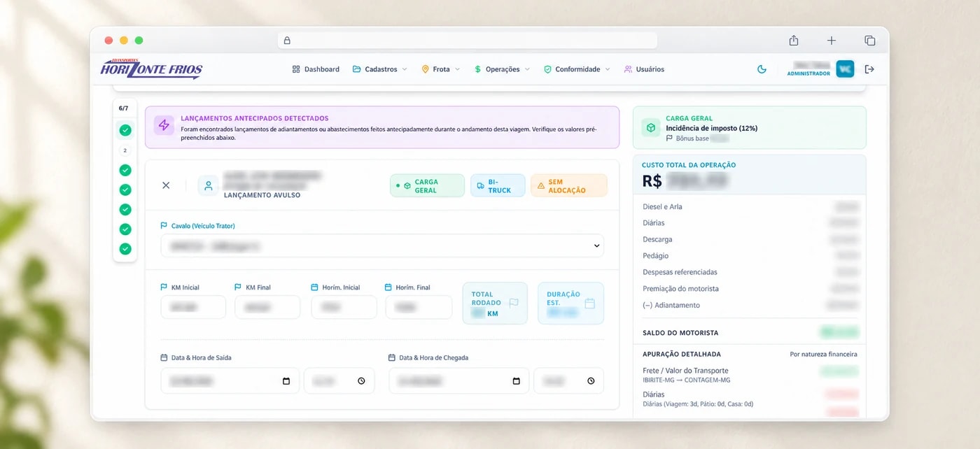Click the logout icon in the header
Image resolution: width=980 pixels, height=449 pixels.
(869, 69)
